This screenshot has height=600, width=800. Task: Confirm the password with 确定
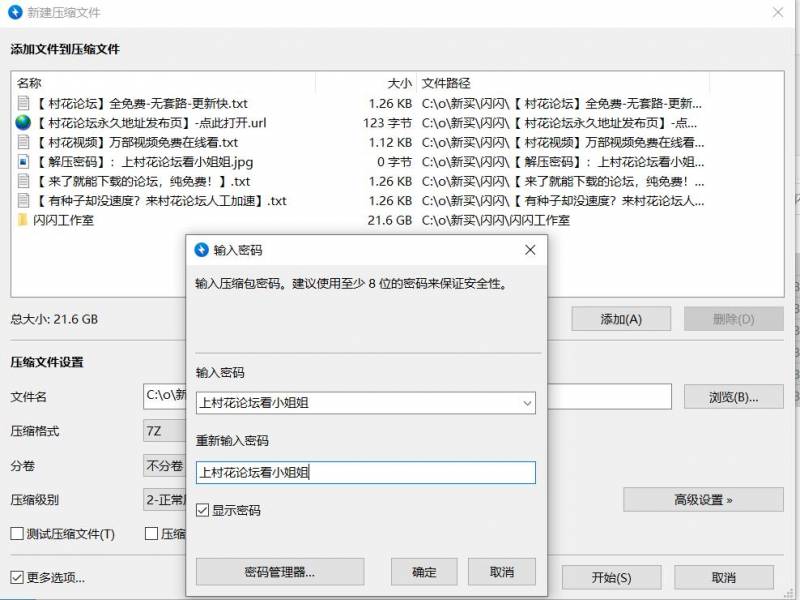click(421, 572)
